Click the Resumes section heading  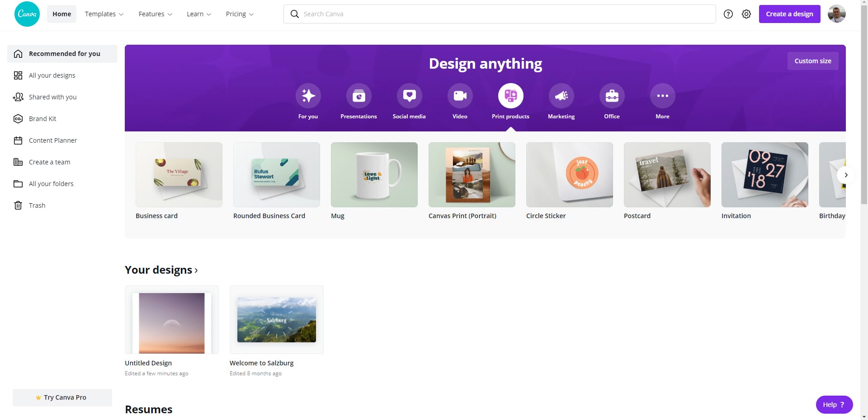click(x=149, y=410)
